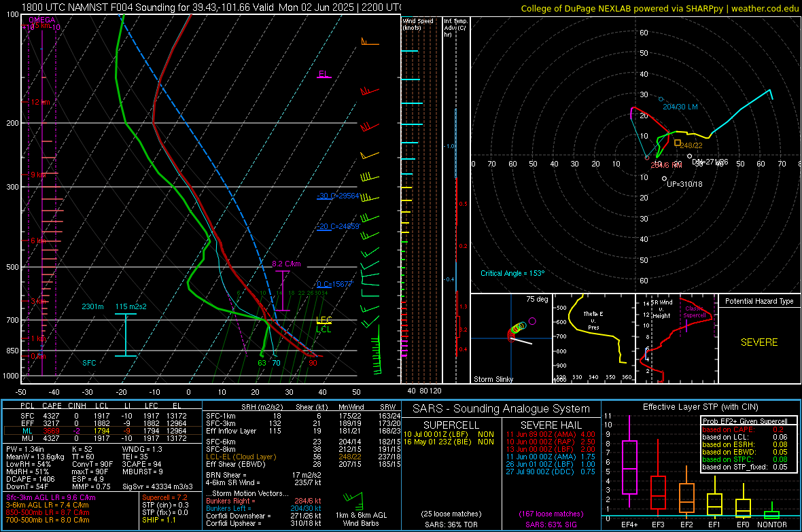Screen dimensions: 802x532
Task: Click the '-20 C=24859'' height label
Action: 338,226
